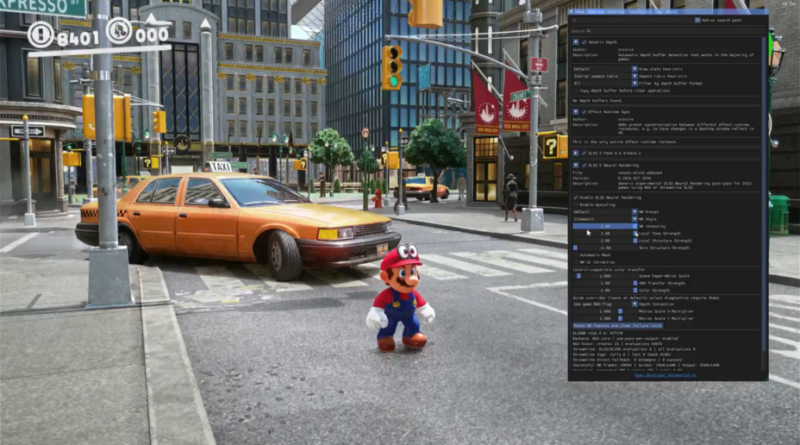The height and width of the screenshot is (445, 800).
Task: Uncheck the Effect Runtime Sync checkbox
Action: 584,112
